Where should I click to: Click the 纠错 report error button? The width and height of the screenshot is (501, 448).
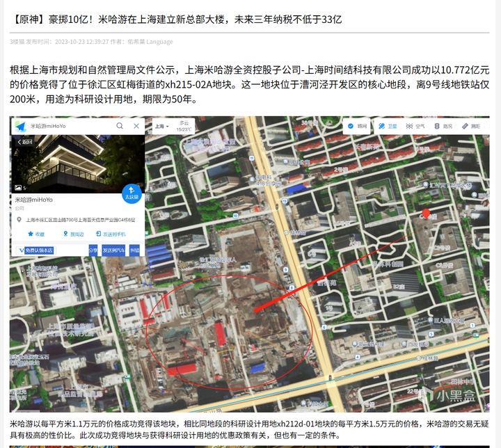[134, 250]
